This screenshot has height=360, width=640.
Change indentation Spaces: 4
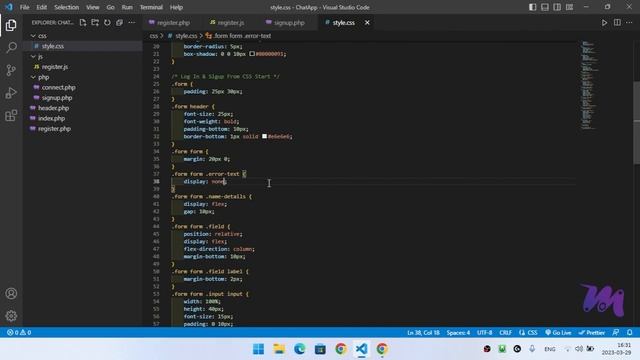tap(458, 333)
